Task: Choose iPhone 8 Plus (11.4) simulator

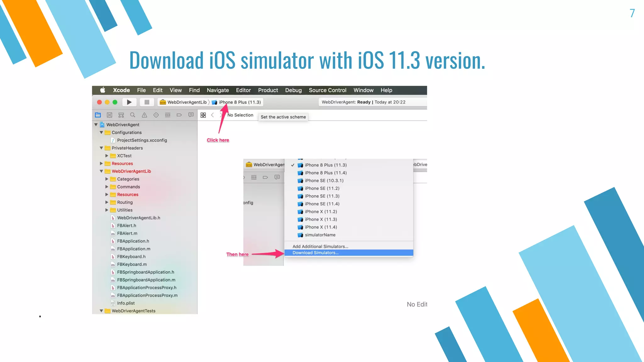Action: (x=348, y=173)
